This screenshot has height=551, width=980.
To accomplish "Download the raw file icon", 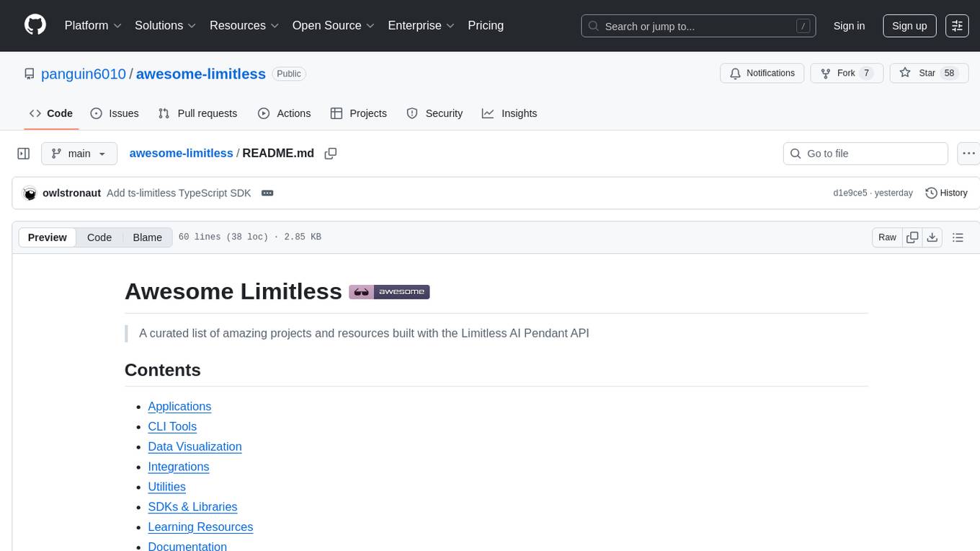I will click(x=932, y=237).
